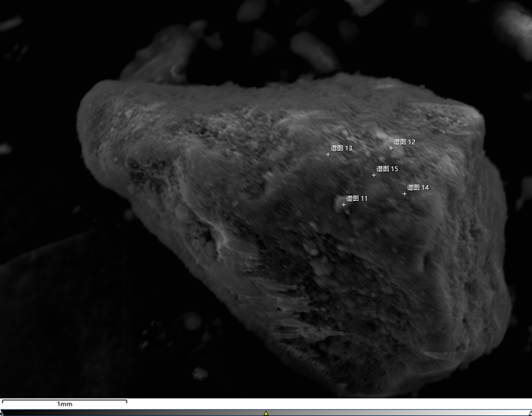This screenshot has width=532, height=416.
Task: Click the 谱图 13 label text
Action: click(x=342, y=148)
